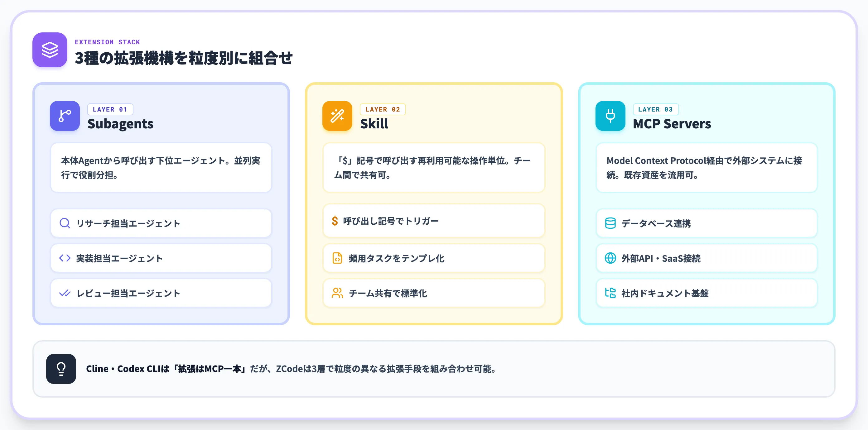Click the folder tree icon beside 社内ドキュメント基盤
The image size is (868, 430).
(610, 293)
